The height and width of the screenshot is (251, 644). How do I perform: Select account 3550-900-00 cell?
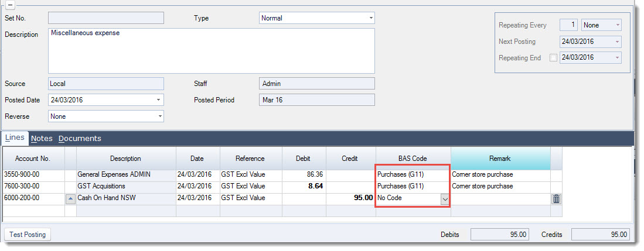pos(33,175)
